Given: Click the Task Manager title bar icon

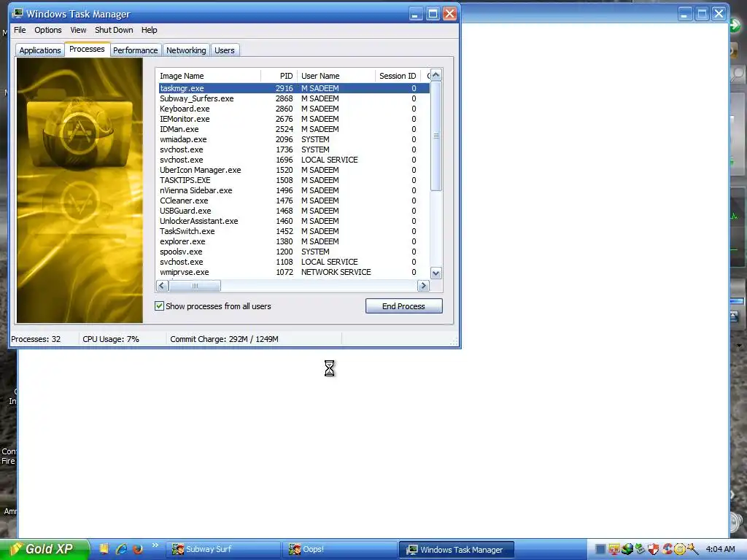Looking at the screenshot, I should (x=18, y=13).
